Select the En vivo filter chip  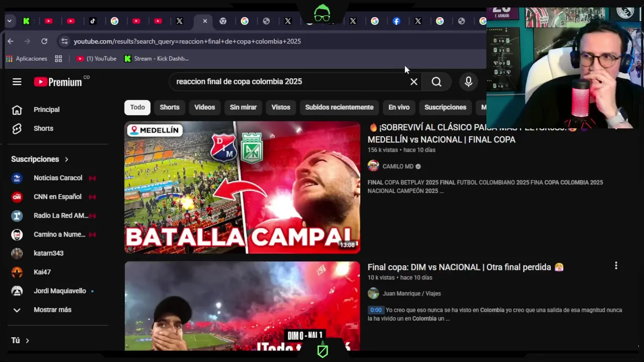click(x=399, y=107)
